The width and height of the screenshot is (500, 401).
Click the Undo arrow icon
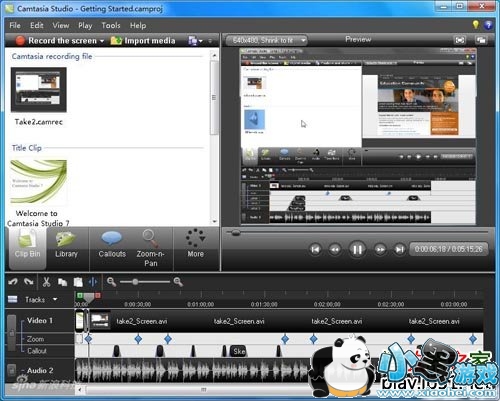click(13, 282)
